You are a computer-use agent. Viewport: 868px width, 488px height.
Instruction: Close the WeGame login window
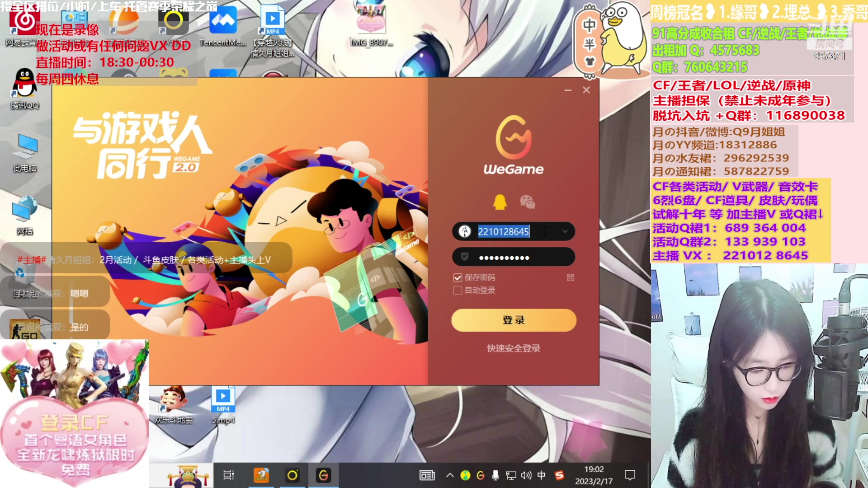586,90
